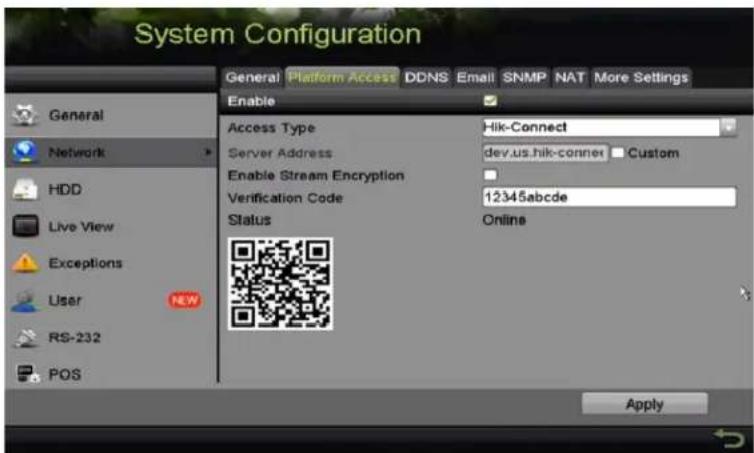Image resolution: width=754 pixels, height=453 pixels.
Task: Uncheck the Enable platform access checkbox
Action: pos(490,101)
